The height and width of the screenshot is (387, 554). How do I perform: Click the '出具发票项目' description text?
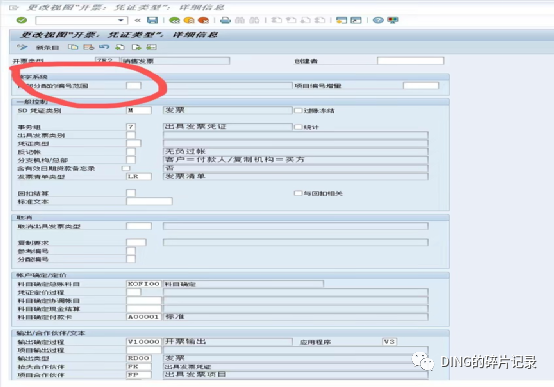tap(195, 375)
